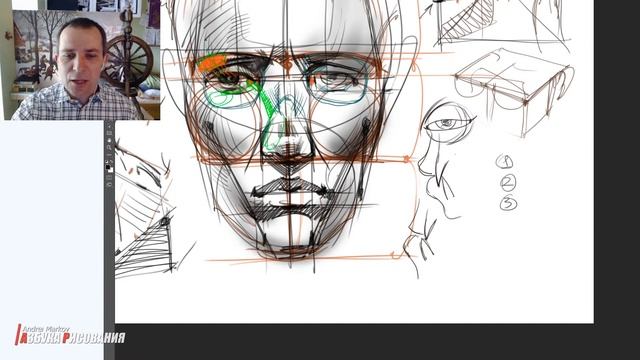Screen dimensions: 640x360
Task: Select the Path Selection arrow tool
Action: [109, 127]
